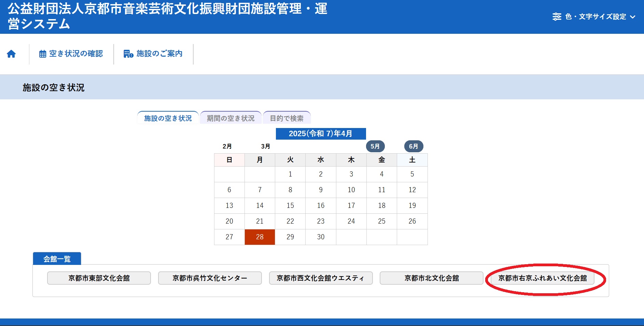
Task: Click the 土 weekday column header
Action: click(x=412, y=160)
